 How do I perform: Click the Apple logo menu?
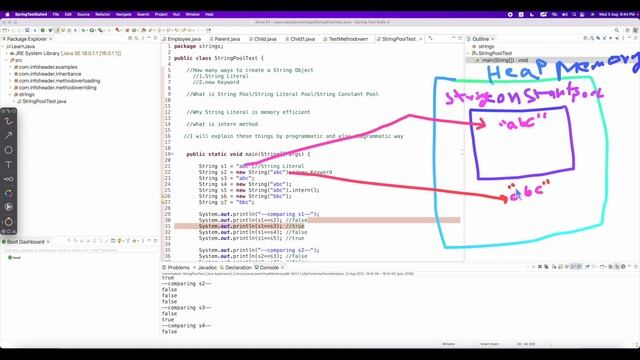pyautogui.click(x=7, y=14)
